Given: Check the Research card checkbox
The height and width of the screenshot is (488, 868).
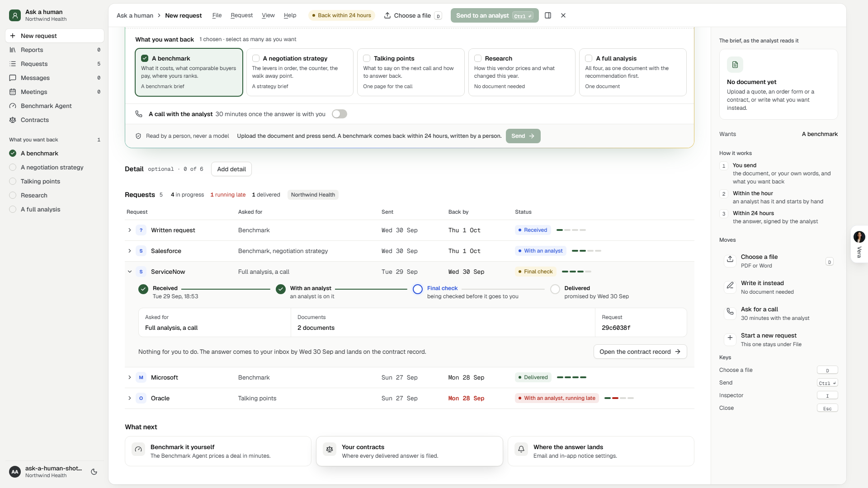Looking at the screenshot, I should (x=478, y=58).
